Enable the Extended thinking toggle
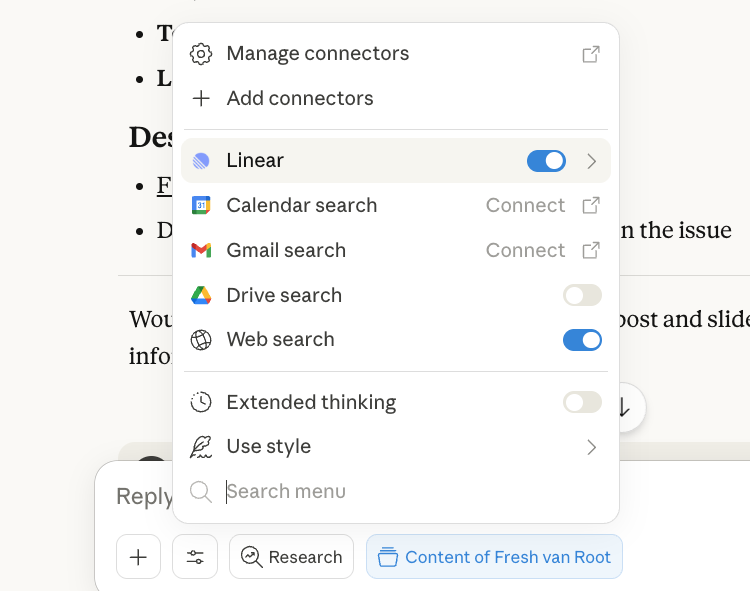The image size is (750, 591). point(582,402)
